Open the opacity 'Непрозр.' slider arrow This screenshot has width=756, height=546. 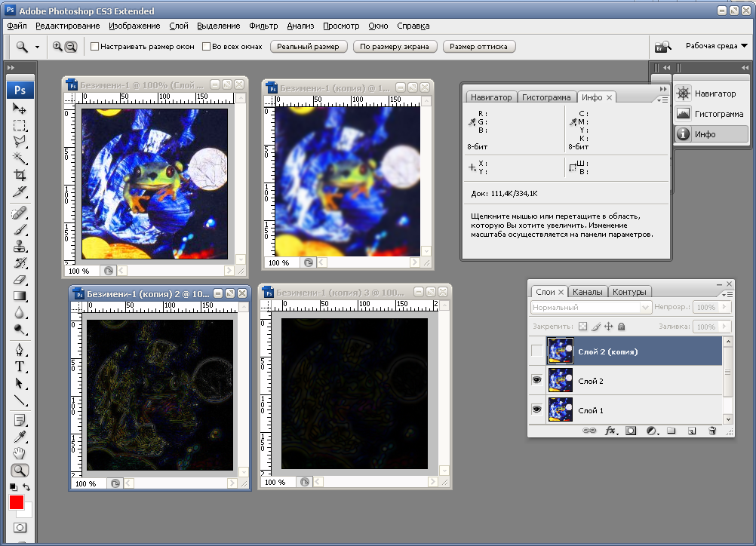[724, 307]
